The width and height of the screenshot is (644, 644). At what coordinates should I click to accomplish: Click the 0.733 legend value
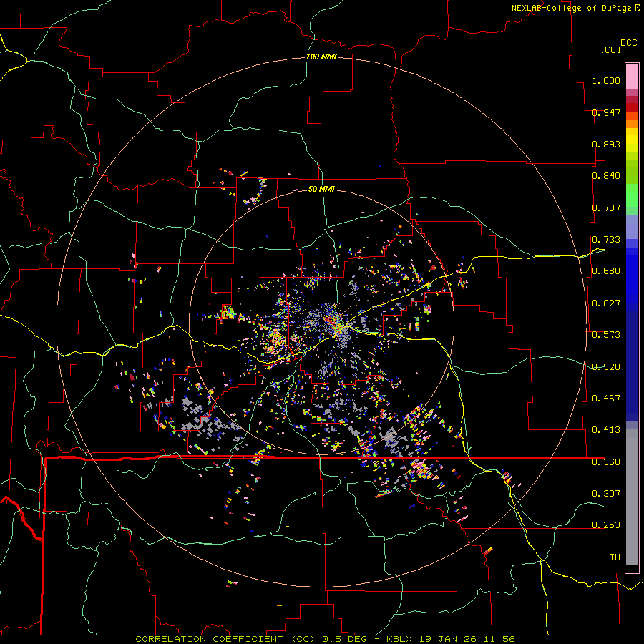click(606, 240)
